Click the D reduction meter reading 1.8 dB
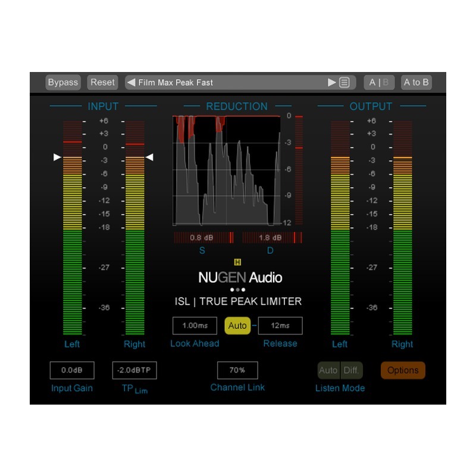The image size is (476, 476). [x=272, y=237]
